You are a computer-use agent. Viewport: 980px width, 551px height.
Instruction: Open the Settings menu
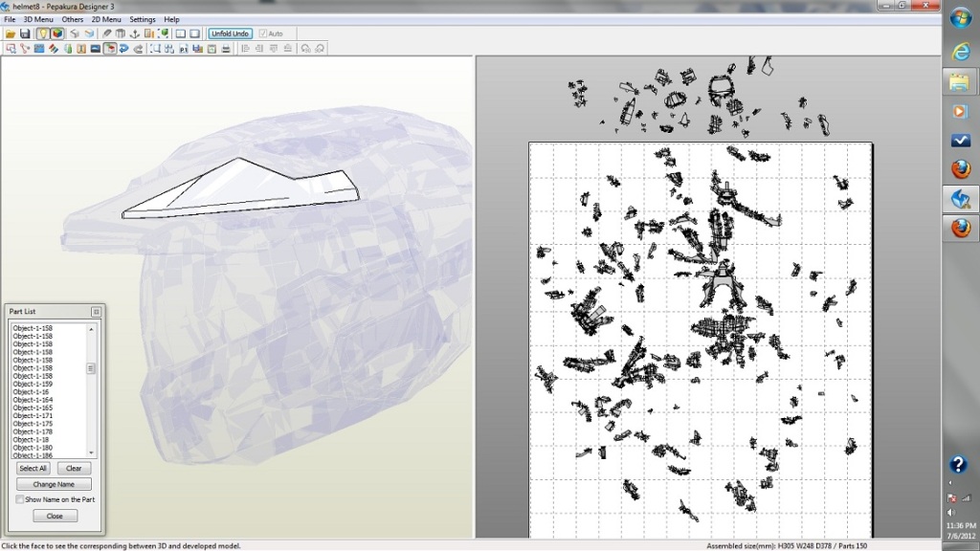click(143, 19)
